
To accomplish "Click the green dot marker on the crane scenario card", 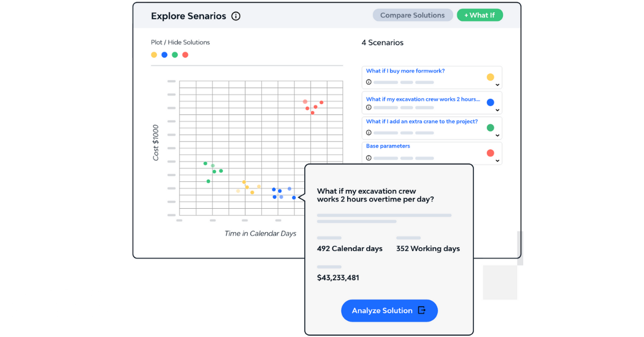I will coord(490,128).
